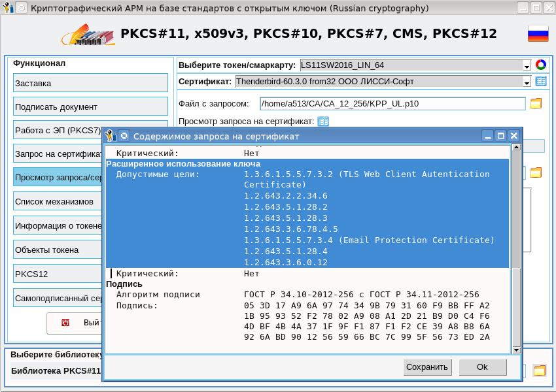Viewport: 556px width, 392px height.
Task: Click view request table icon next to Просмотр запроса
Action: (323, 122)
